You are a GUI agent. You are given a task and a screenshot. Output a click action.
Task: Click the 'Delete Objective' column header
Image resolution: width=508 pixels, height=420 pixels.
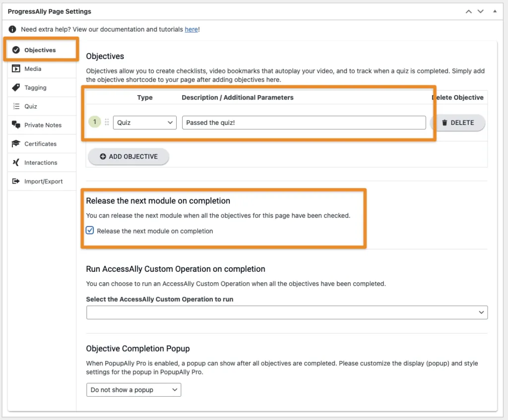point(457,98)
